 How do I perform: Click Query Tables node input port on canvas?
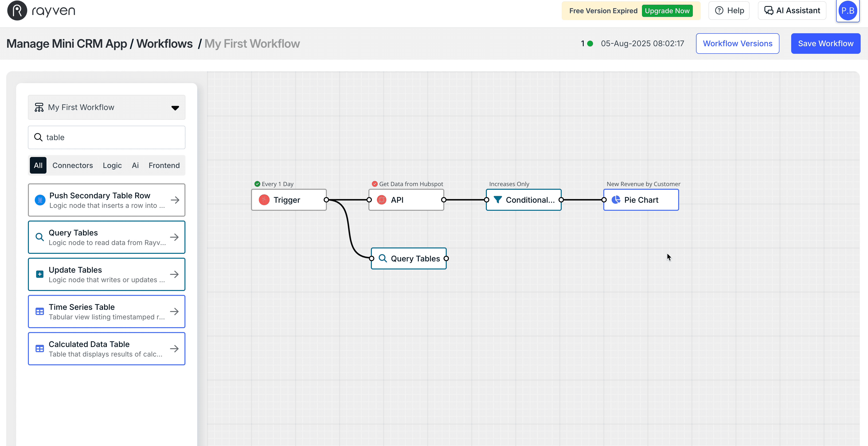pos(372,258)
